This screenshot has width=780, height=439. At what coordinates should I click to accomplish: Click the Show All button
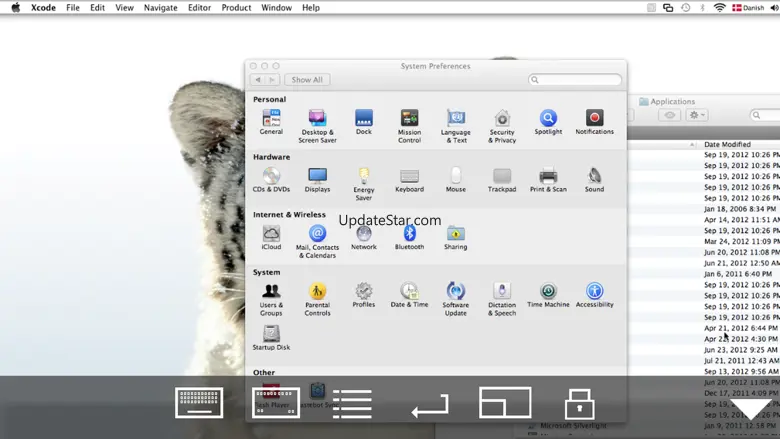click(307, 80)
